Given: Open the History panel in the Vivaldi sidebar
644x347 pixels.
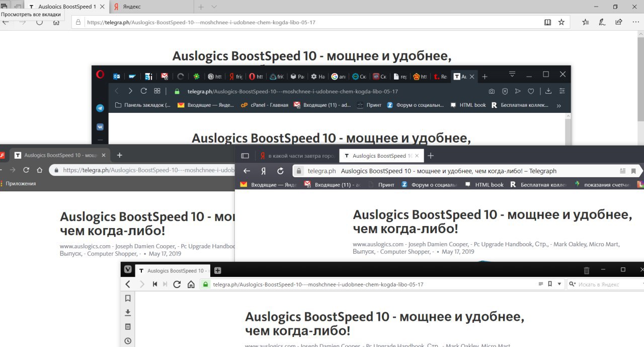Looking at the screenshot, I should click(128, 340).
